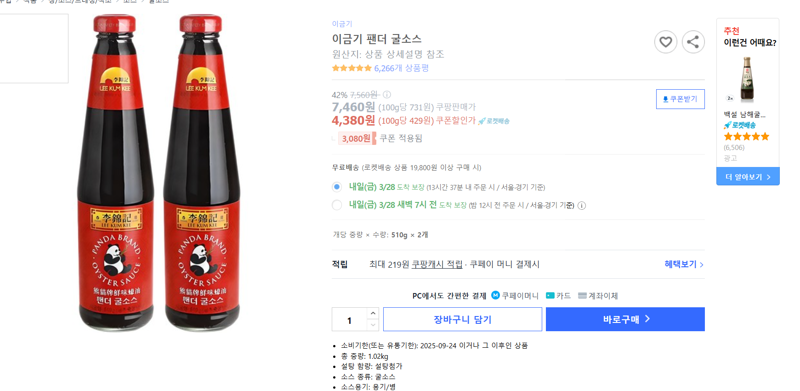Click the share icon button

[693, 42]
